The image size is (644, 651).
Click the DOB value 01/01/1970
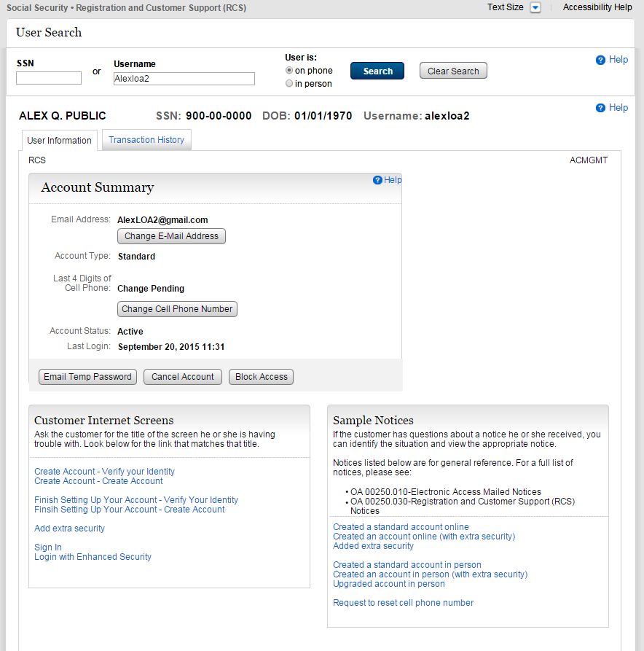tap(323, 116)
